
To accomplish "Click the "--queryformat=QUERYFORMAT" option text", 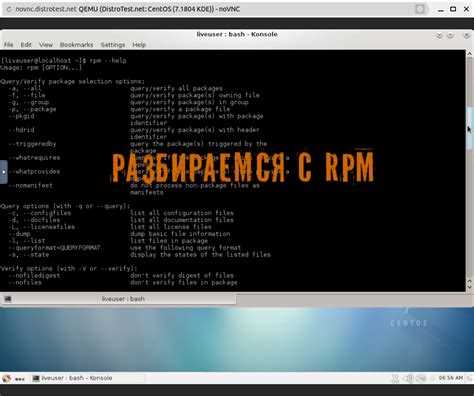I will click(55, 248).
